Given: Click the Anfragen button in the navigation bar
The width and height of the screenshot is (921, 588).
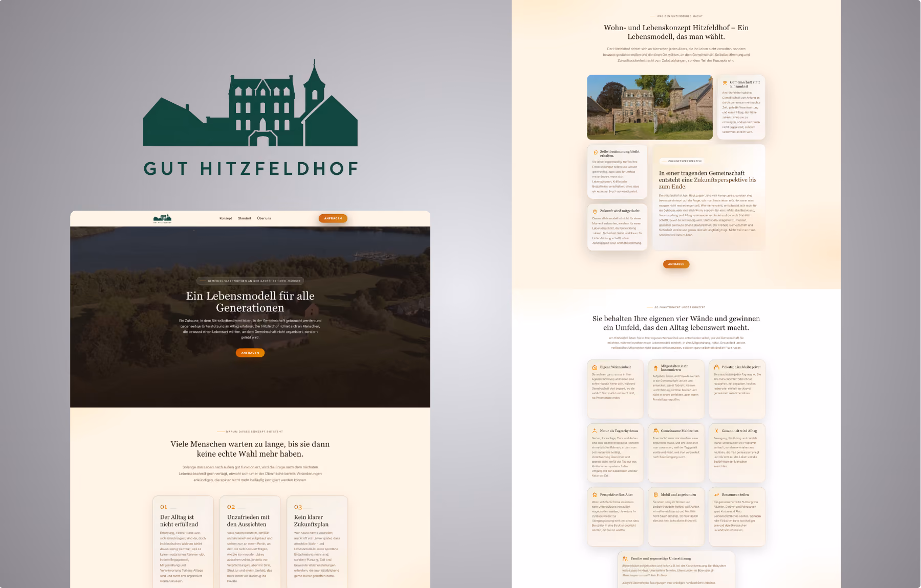Looking at the screenshot, I should point(333,218).
